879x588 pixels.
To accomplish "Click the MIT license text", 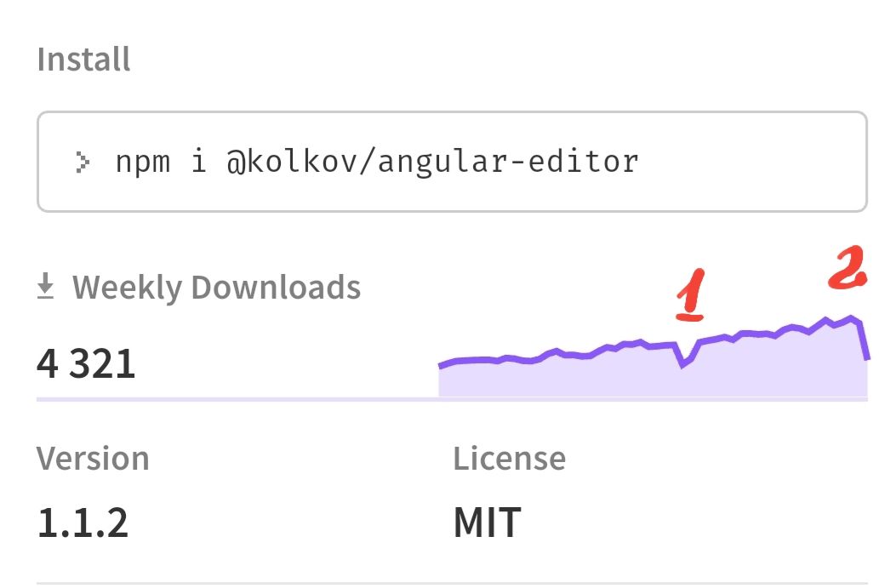I will [487, 522].
